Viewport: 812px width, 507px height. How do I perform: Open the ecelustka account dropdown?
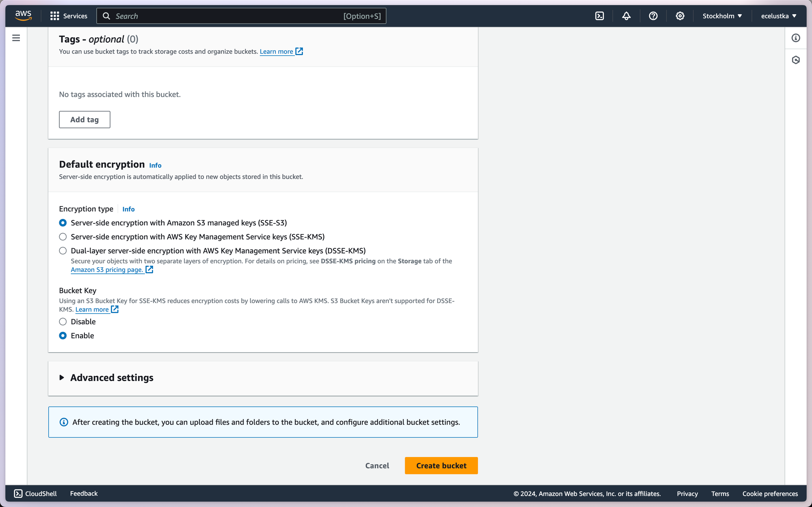click(778, 16)
